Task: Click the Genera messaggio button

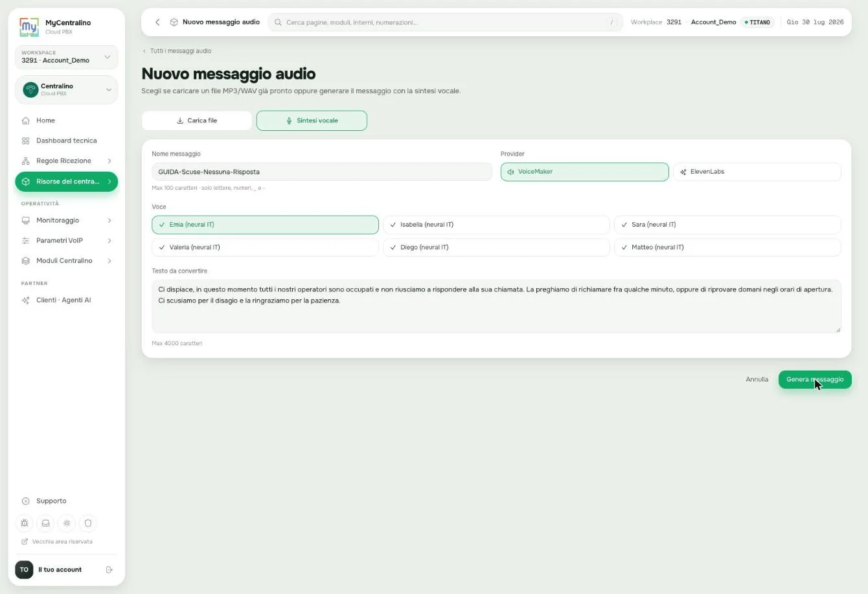Action: tap(815, 380)
